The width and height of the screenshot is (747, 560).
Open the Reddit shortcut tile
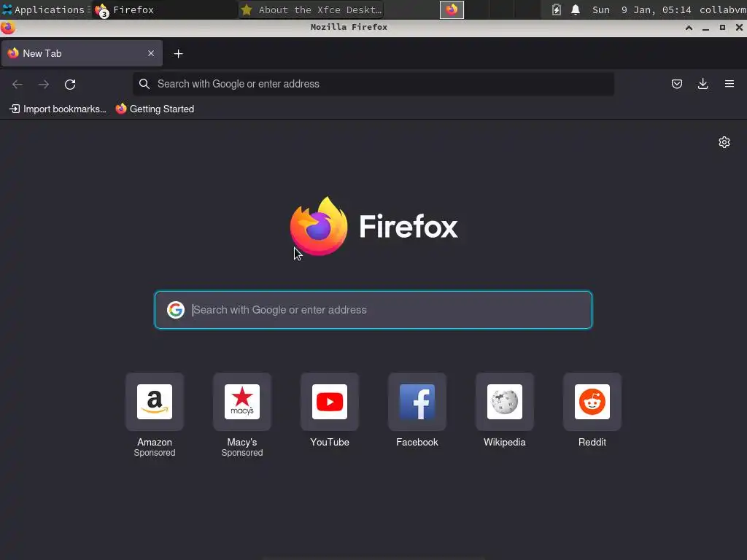[x=592, y=402]
